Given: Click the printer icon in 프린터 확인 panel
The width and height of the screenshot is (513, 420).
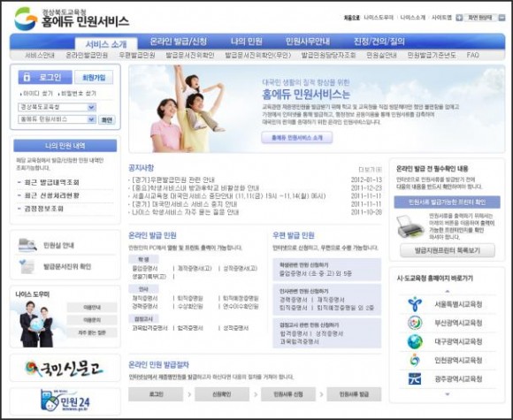Looking at the screenshot, I should tap(410, 226).
